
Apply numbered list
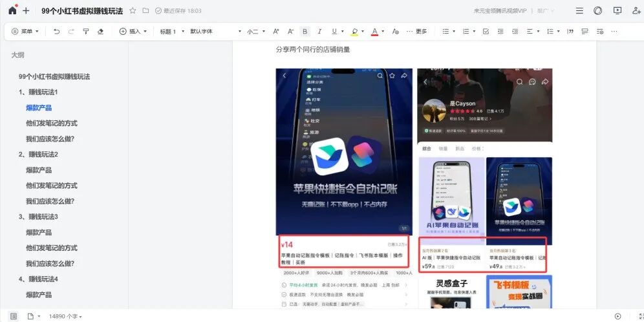466,31
